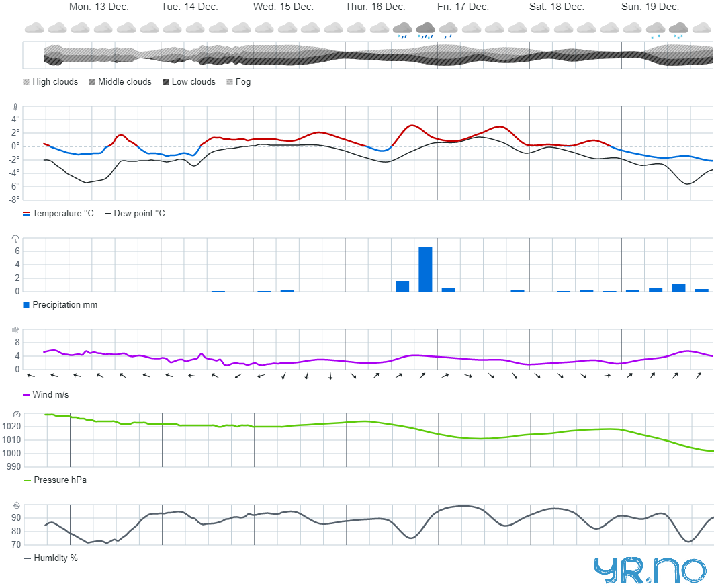Click the Middle clouds legend item
The height and width of the screenshot is (588, 714).
[120, 82]
